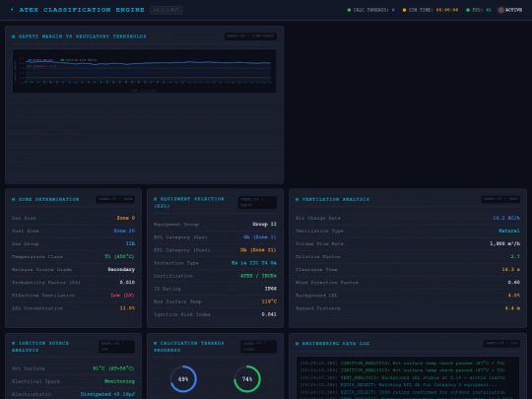Click the Clearance Time value
The width and height of the screenshot is (532, 399).
[511, 269]
